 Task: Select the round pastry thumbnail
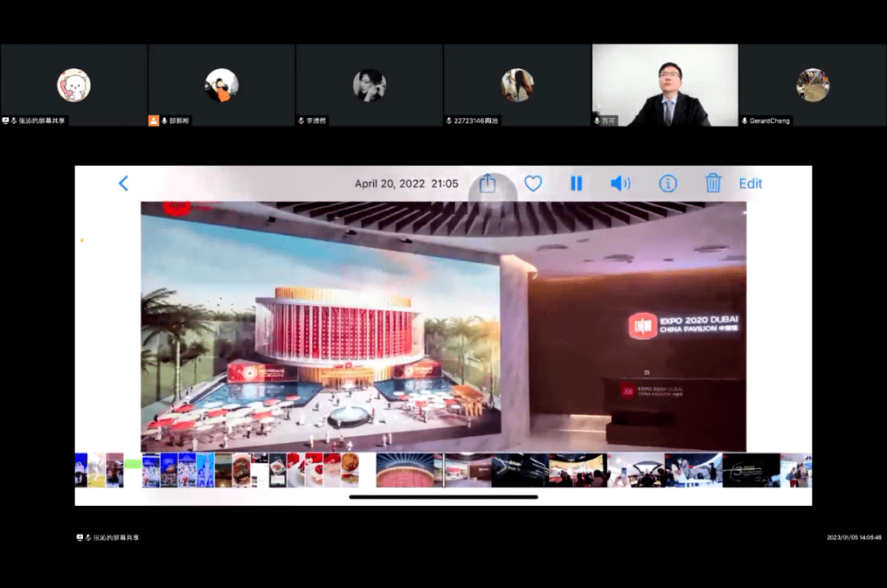click(350, 470)
